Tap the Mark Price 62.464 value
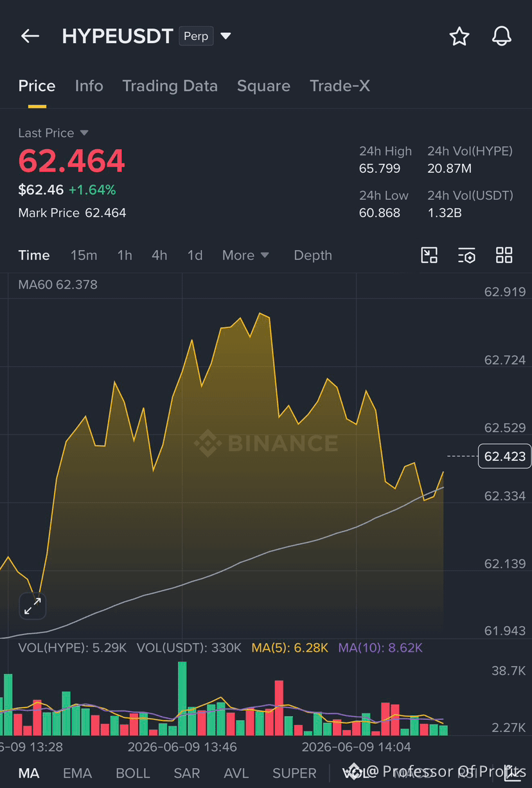The height and width of the screenshot is (788, 532). pyautogui.click(x=106, y=213)
